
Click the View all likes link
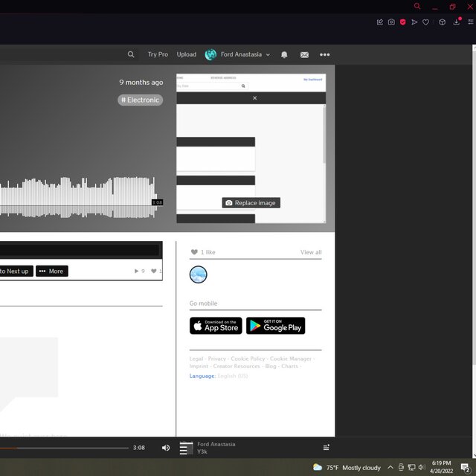(x=311, y=252)
